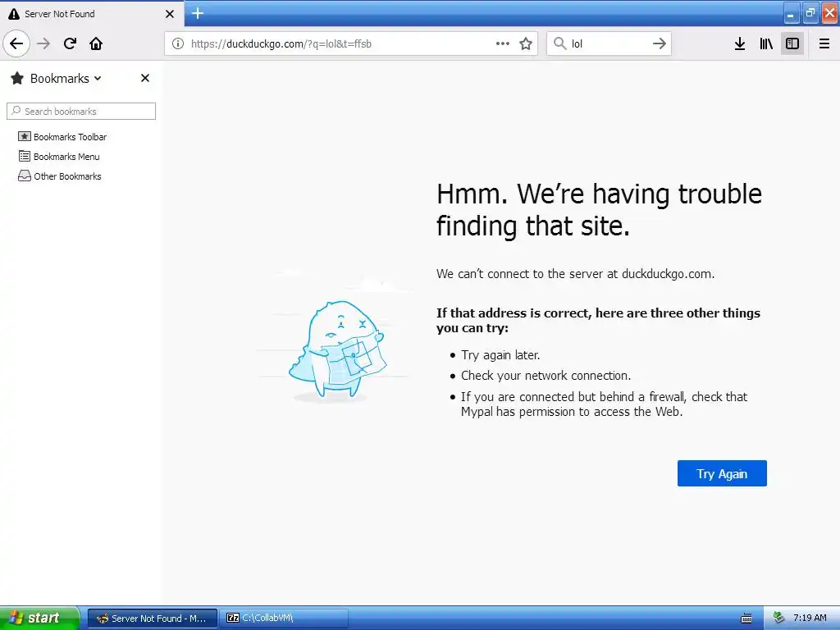
Task: Open the Windows start menu
Action: (x=39, y=618)
